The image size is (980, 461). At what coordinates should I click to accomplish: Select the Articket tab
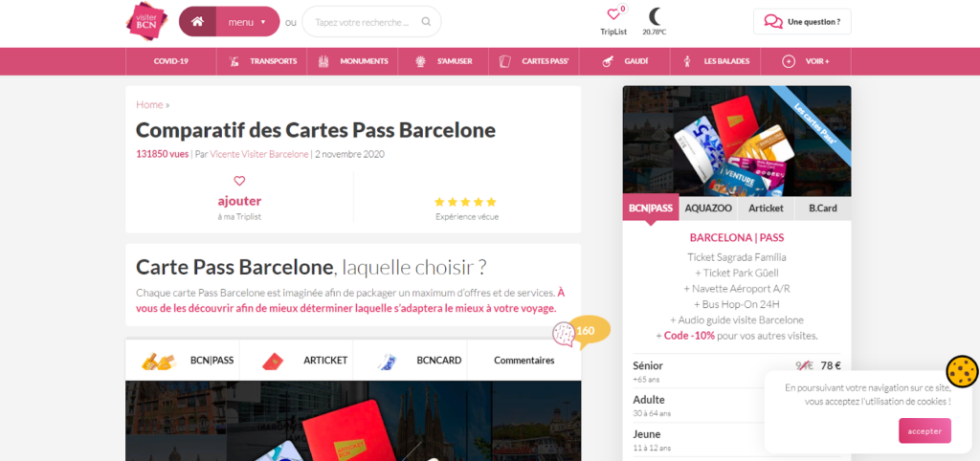coord(767,209)
